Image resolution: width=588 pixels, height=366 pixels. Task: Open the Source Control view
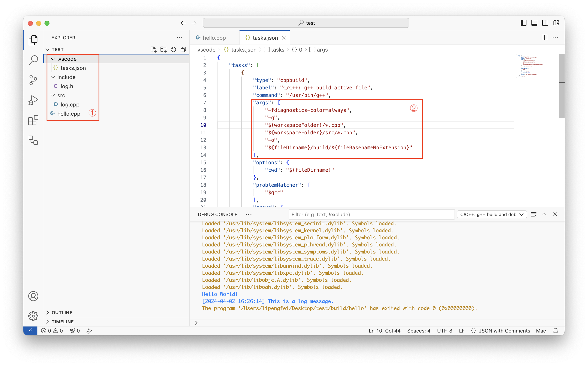click(x=33, y=80)
